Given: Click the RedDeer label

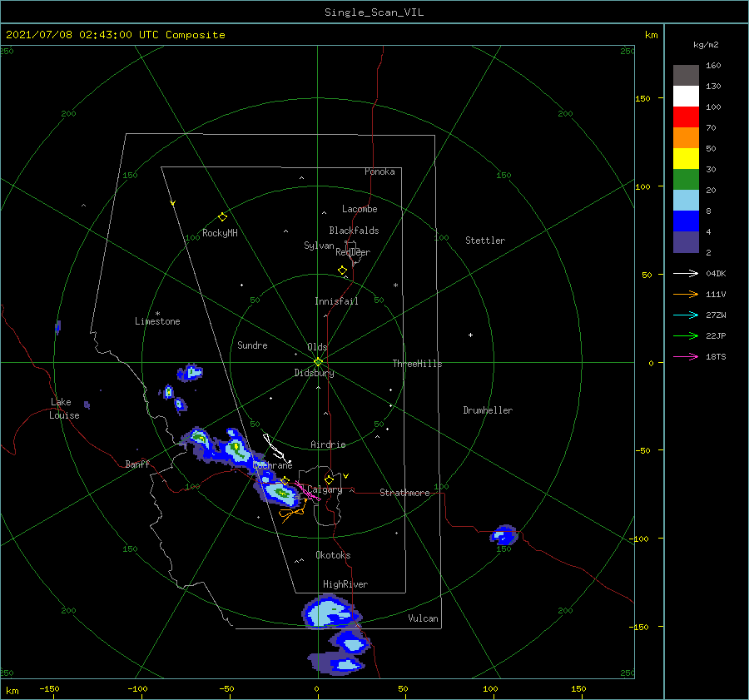Looking at the screenshot, I should pos(353,252).
